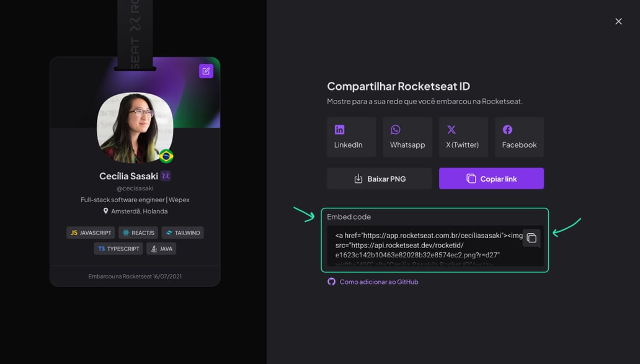
Task: Click the Rocketseat logo beside Cecília Sasaki's name
Action: (x=165, y=175)
